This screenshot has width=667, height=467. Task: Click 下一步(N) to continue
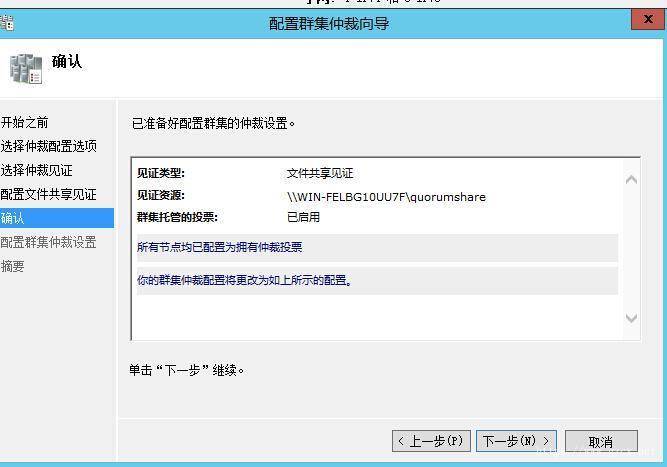(x=516, y=441)
